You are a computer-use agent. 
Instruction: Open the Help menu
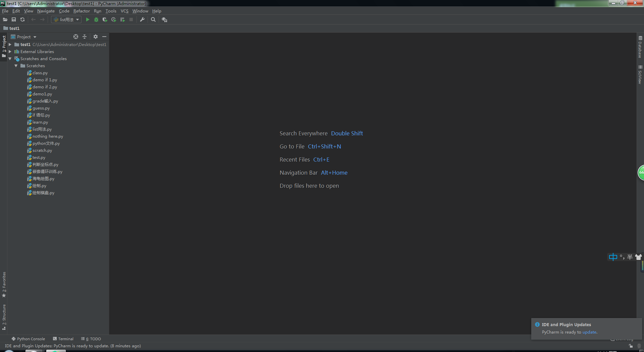(x=157, y=11)
